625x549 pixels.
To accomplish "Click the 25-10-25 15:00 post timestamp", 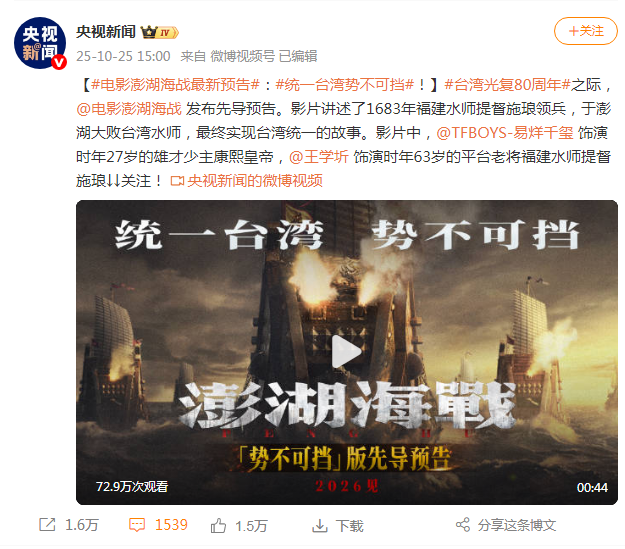I will point(123,56).
